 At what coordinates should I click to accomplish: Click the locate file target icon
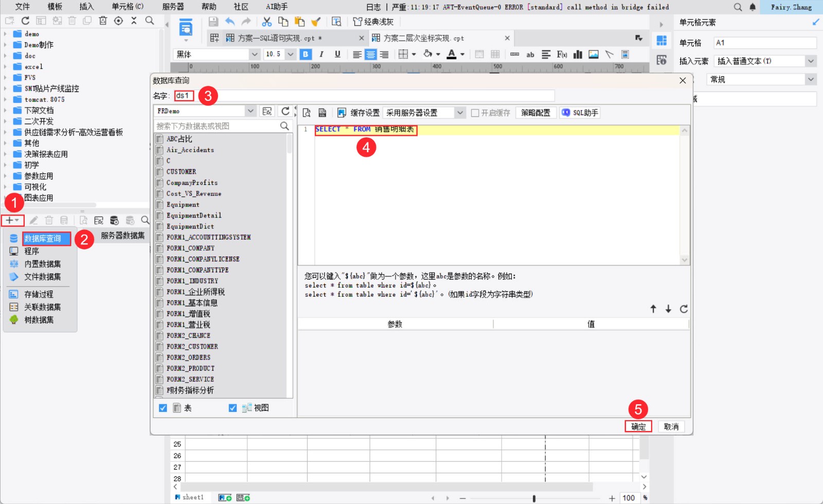tap(118, 21)
